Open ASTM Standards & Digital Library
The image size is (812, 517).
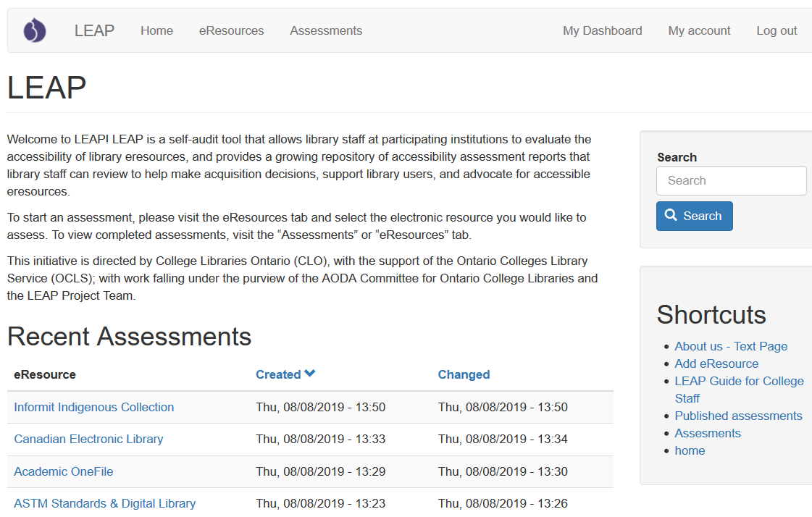click(104, 503)
